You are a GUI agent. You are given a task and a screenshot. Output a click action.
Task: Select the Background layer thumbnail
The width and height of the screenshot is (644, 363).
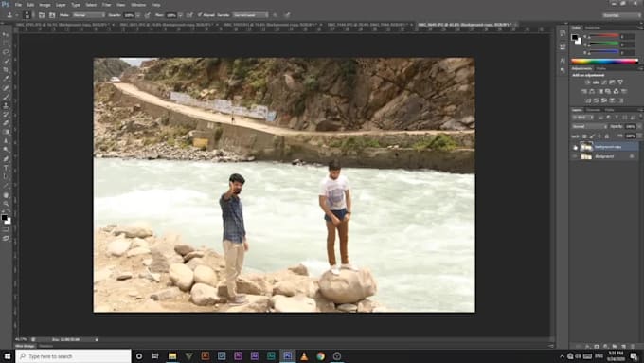tap(586, 156)
